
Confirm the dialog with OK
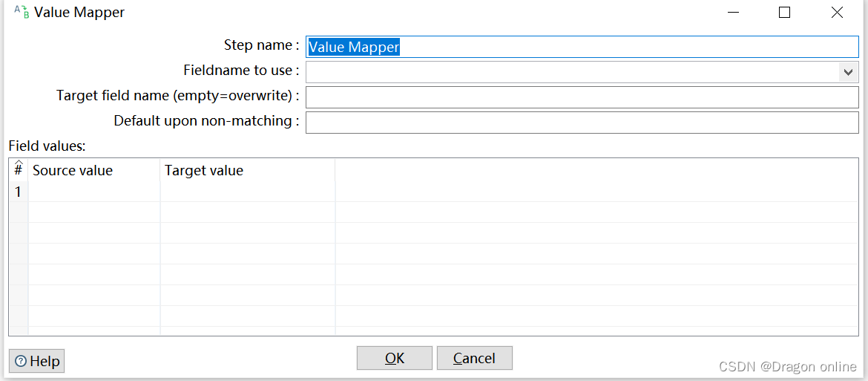[394, 358]
